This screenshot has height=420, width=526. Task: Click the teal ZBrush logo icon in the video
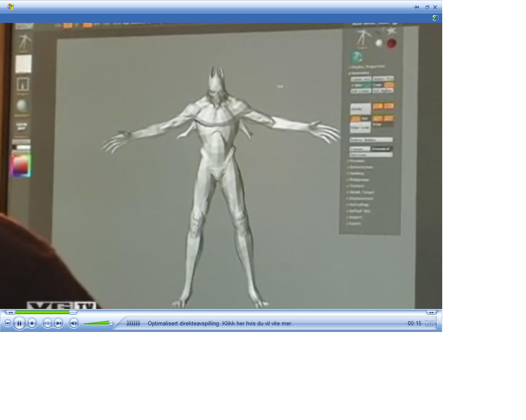pos(356,57)
